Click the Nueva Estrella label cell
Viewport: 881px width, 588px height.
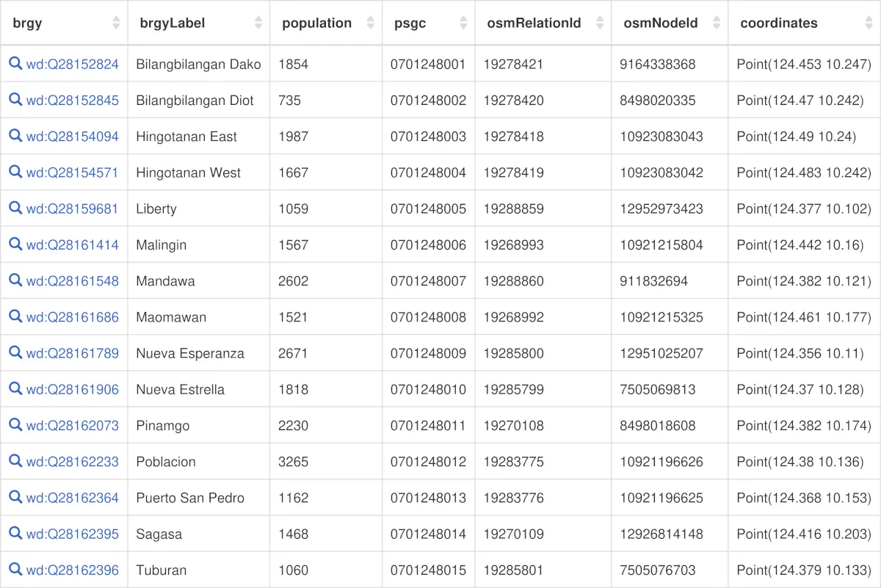(x=199, y=389)
